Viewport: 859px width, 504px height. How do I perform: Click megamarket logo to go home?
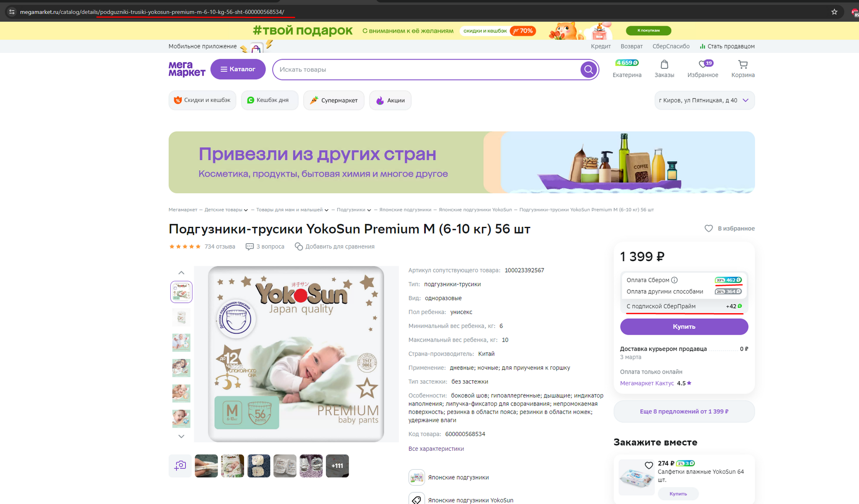[187, 69]
